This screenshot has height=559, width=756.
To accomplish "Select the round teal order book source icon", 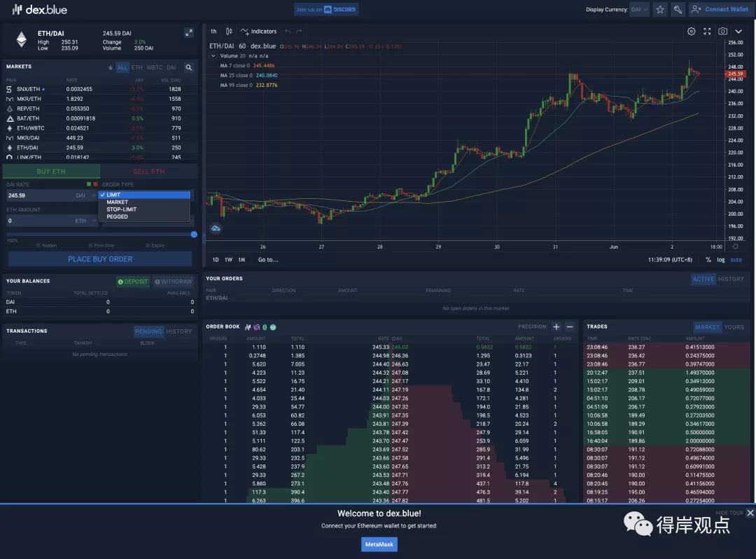I will click(x=273, y=327).
